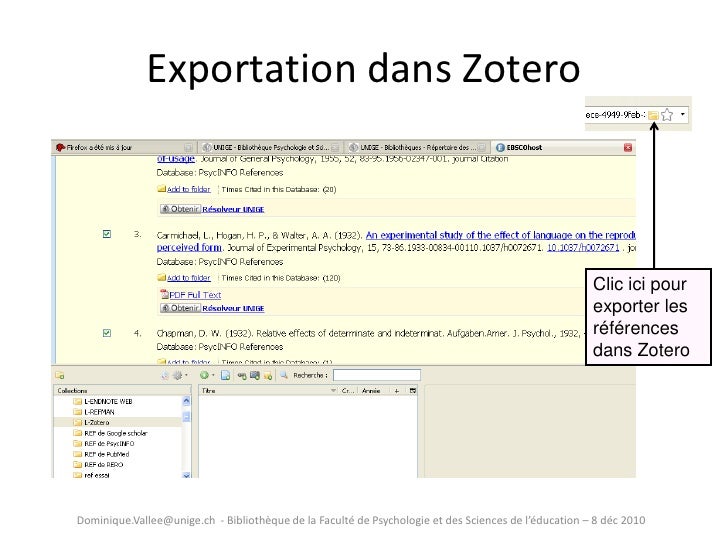Open REF de PubMed collection

coord(102,455)
